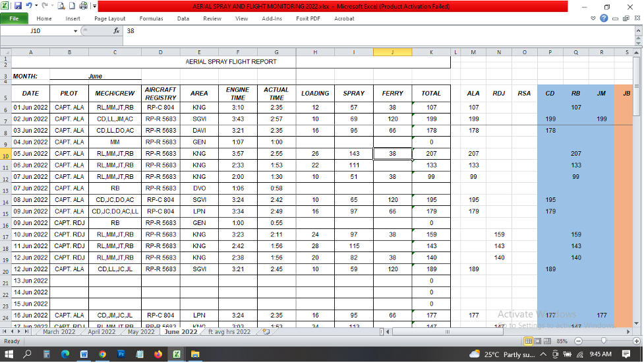The image size is (644, 363).
Task: Click the formula bar showing 38
Action: [x=378, y=31]
